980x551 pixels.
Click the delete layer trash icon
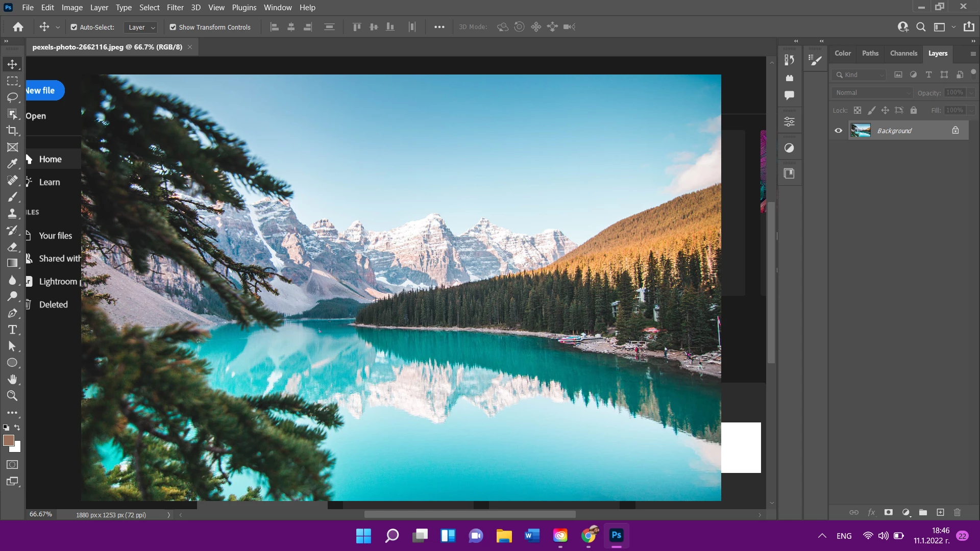click(957, 512)
